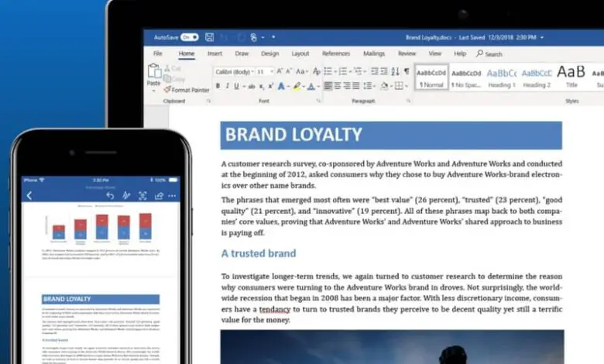Click the Format Painter brush icon
604x364 pixels.
167,89
